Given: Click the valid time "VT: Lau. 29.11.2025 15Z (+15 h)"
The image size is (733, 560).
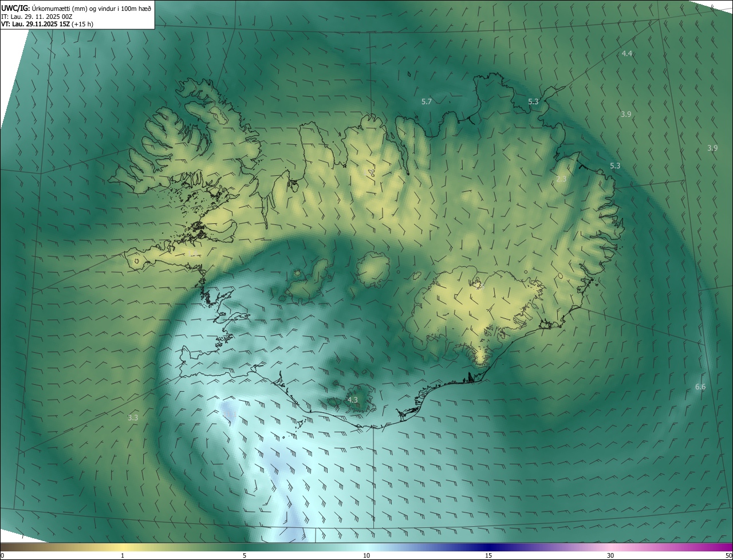Looking at the screenshot, I should 48,24.
